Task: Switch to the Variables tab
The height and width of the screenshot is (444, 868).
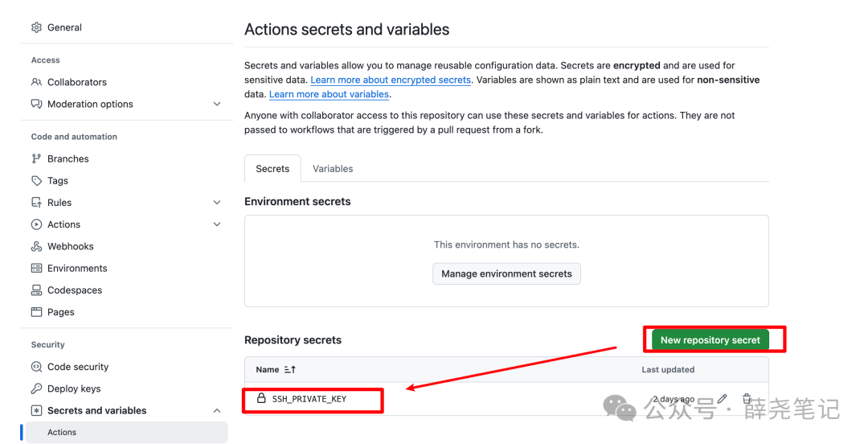Action: click(x=333, y=169)
